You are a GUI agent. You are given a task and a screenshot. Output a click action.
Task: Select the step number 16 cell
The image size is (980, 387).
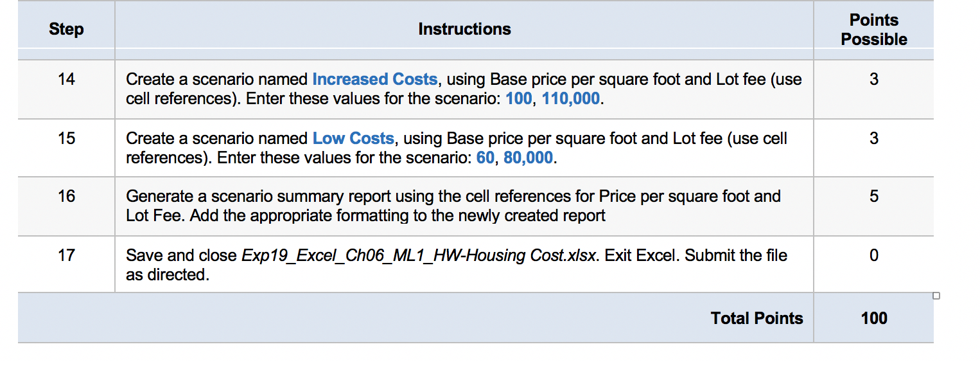pos(66,196)
